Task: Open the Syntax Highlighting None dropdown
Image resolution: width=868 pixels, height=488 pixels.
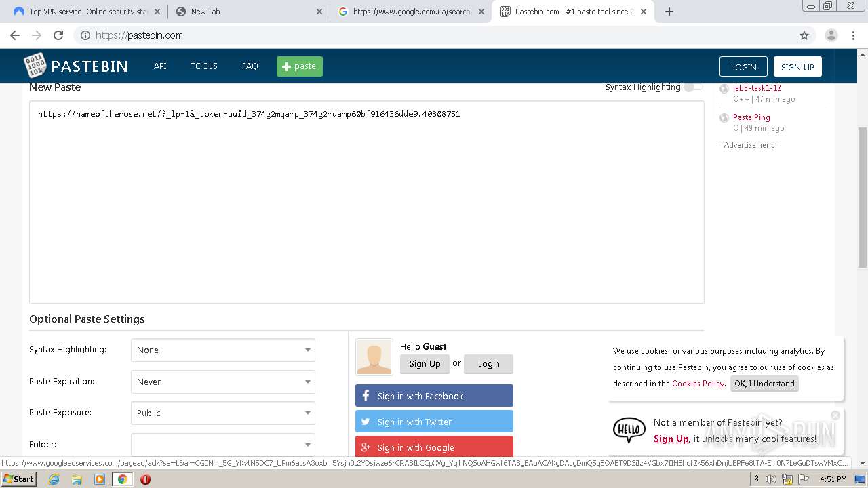Action: (x=223, y=350)
